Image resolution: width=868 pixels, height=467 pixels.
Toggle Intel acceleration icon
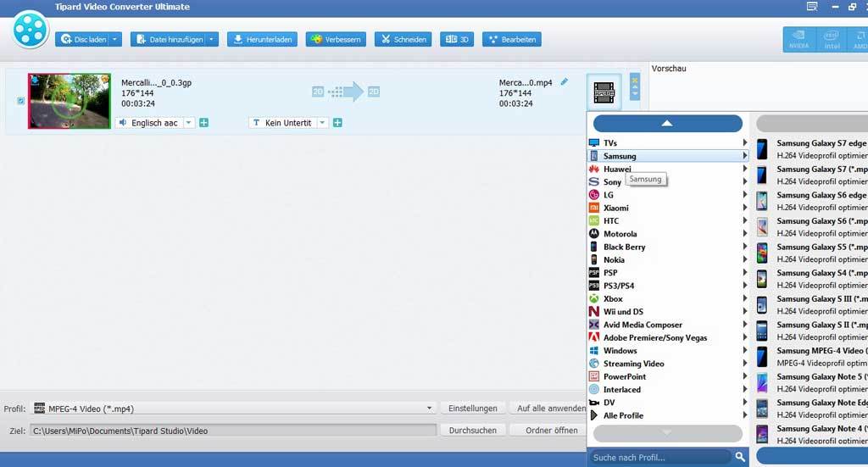(x=832, y=39)
